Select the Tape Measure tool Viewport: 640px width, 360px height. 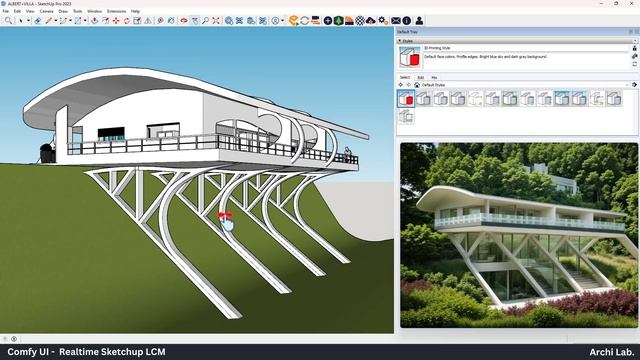click(x=160, y=20)
